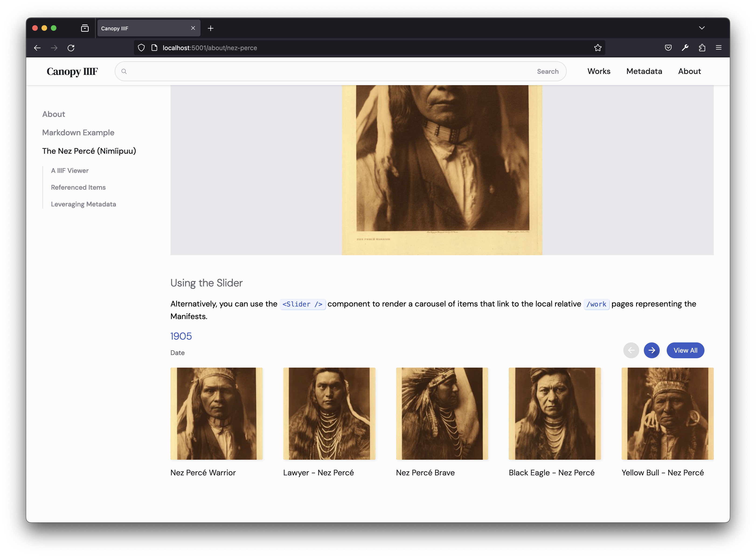Viewport: 756px width, 557px height.
Task: Click inside the site search input field
Action: click(303, 71)
